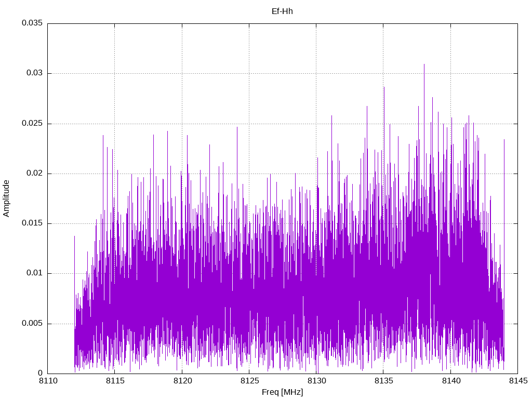Viewport: 532px width, 399px height.
Task: Click the y-axis tick label 0.025
Action: [32, 123]
